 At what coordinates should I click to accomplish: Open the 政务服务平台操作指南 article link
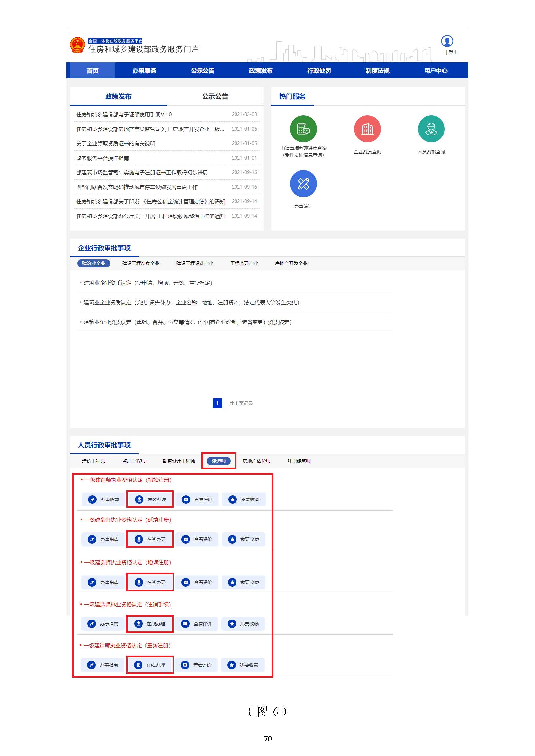point(103,158)
